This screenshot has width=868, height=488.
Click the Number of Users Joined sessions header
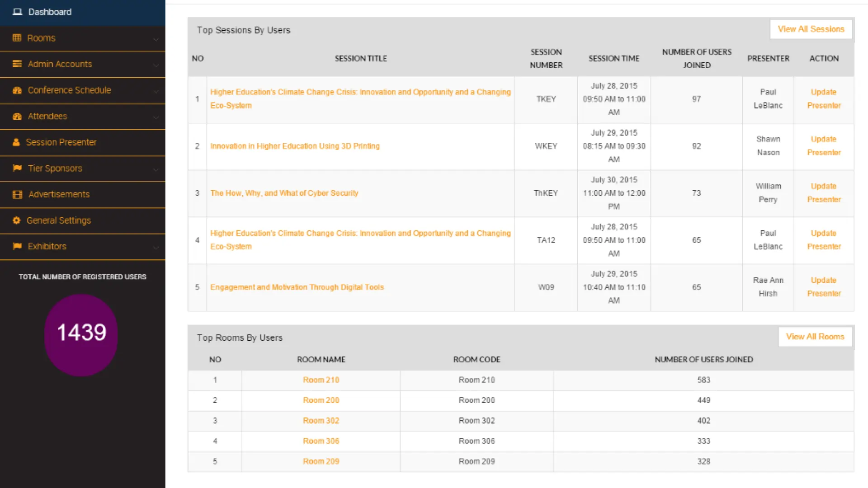(697, 58)
